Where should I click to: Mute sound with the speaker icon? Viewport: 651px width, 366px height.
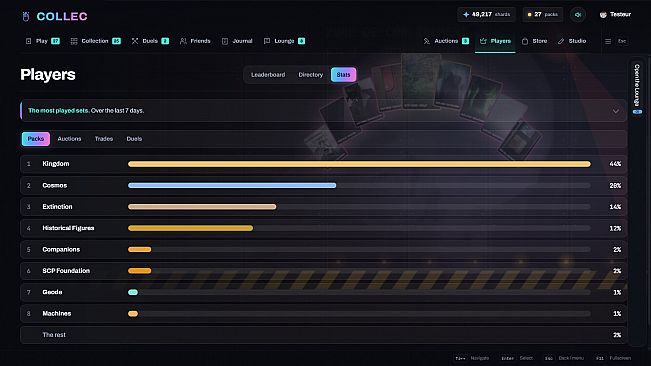point(578,15)
